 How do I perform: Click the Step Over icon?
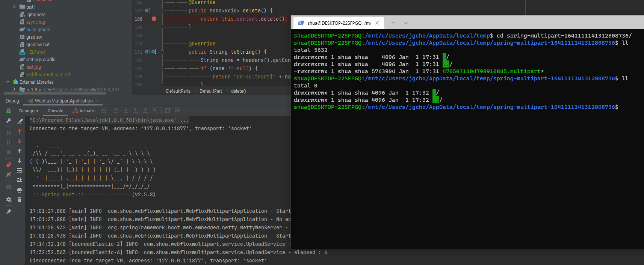116,110
